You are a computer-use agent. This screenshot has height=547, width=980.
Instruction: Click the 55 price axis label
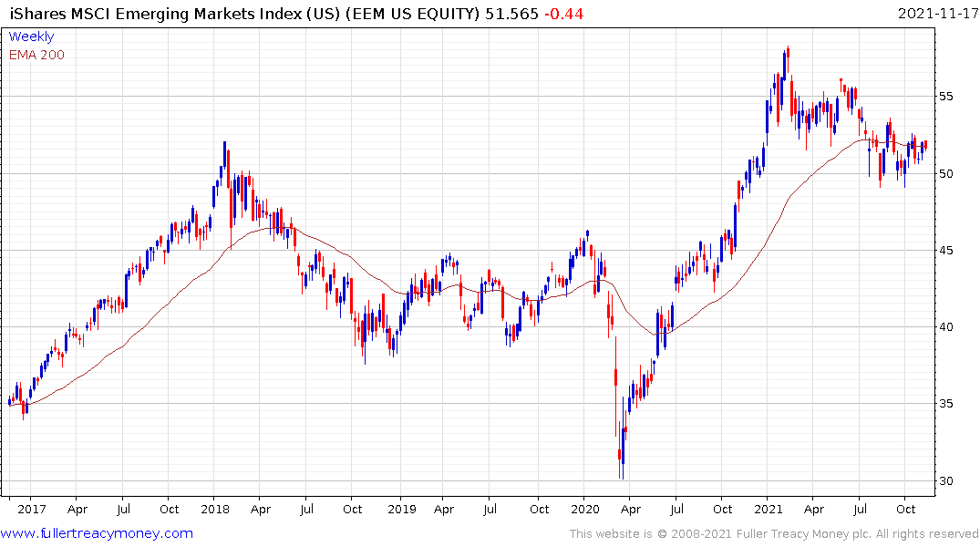(x=945, y=97)
